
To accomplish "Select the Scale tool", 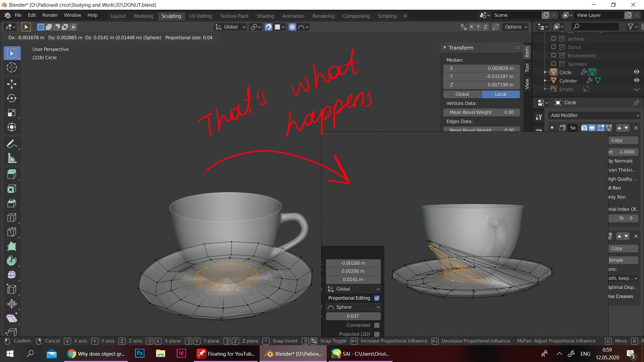I will 12,113.
